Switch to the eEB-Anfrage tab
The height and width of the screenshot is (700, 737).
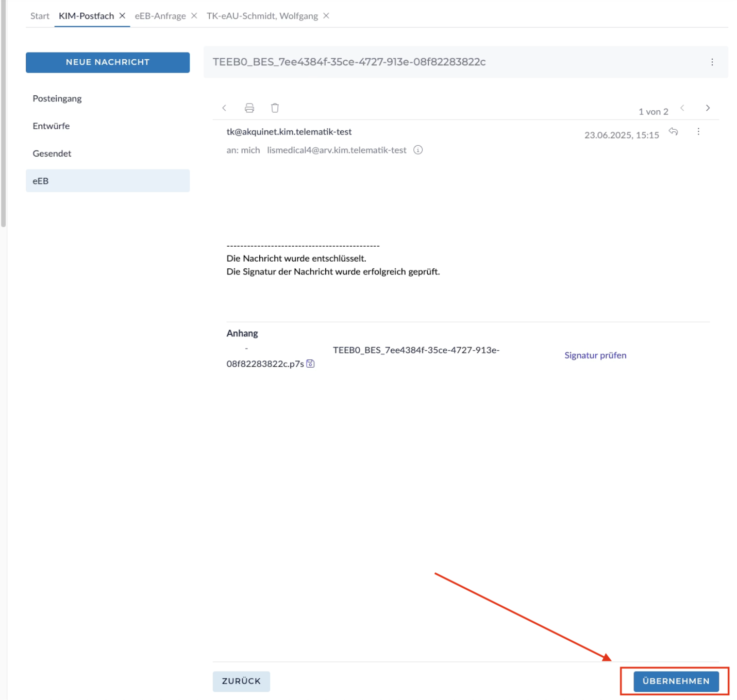(x=160, y=16)
